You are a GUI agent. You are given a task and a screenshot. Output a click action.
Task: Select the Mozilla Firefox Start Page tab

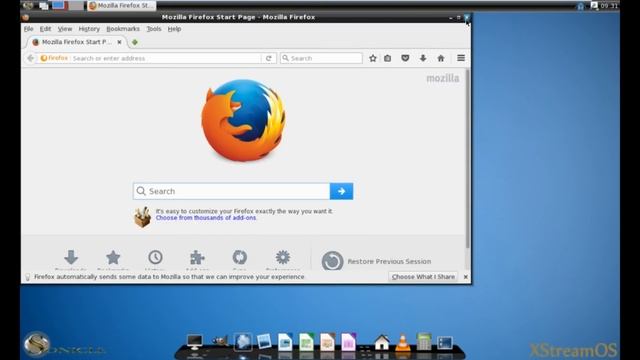(77, 42)
